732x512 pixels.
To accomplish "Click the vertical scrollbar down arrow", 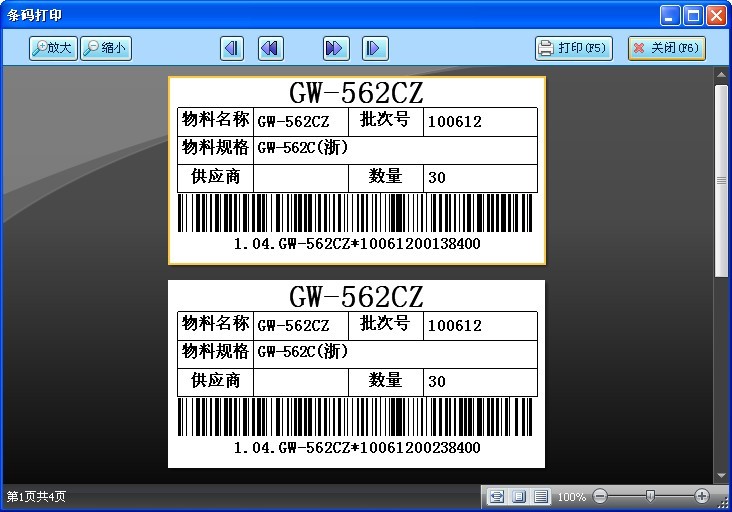I will pyautogui.click(x=721, y=475).
